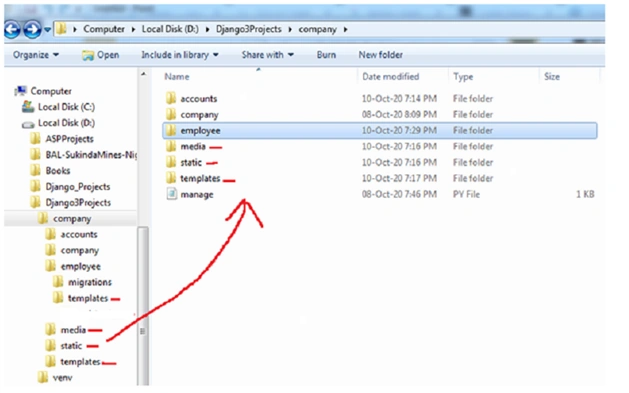Screen dimensions: 629x393
Task: Click date '10-Oct-20 7:14 PM' of accounts
Action: [x=399, y=99]
